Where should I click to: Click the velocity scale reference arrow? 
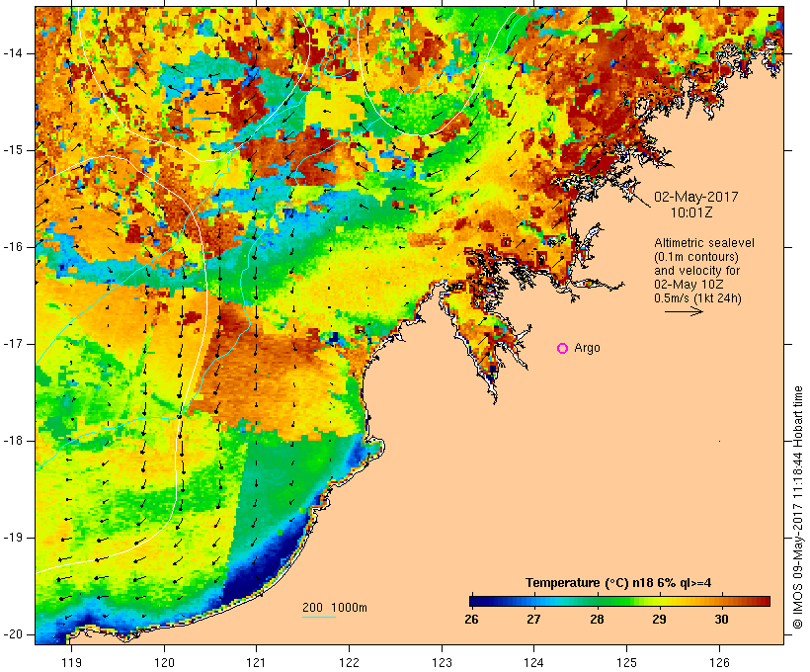point(684,311)
